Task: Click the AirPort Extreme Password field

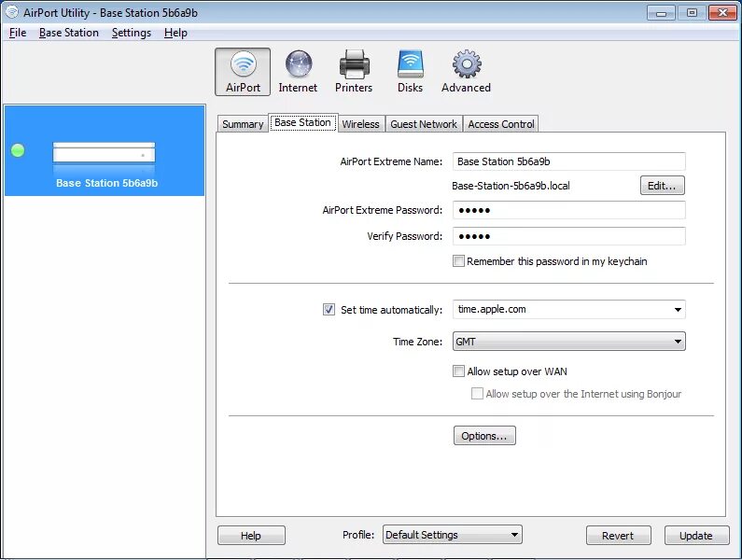Action: click(568, 210)
